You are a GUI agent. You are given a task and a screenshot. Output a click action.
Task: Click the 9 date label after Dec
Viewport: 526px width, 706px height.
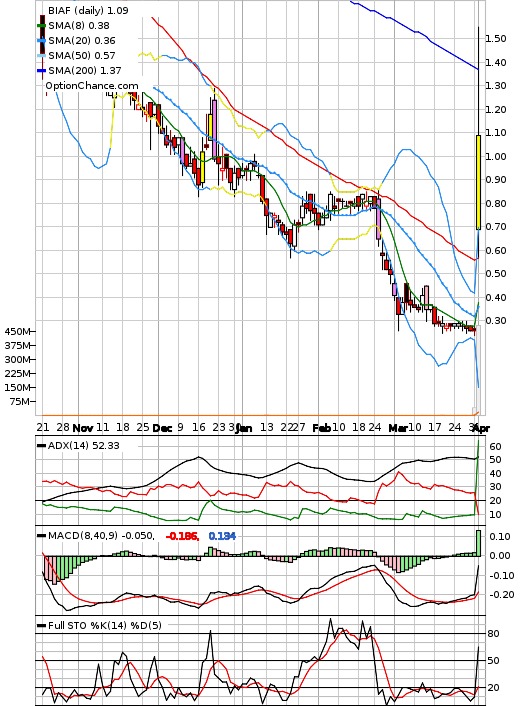click(180, 427)
